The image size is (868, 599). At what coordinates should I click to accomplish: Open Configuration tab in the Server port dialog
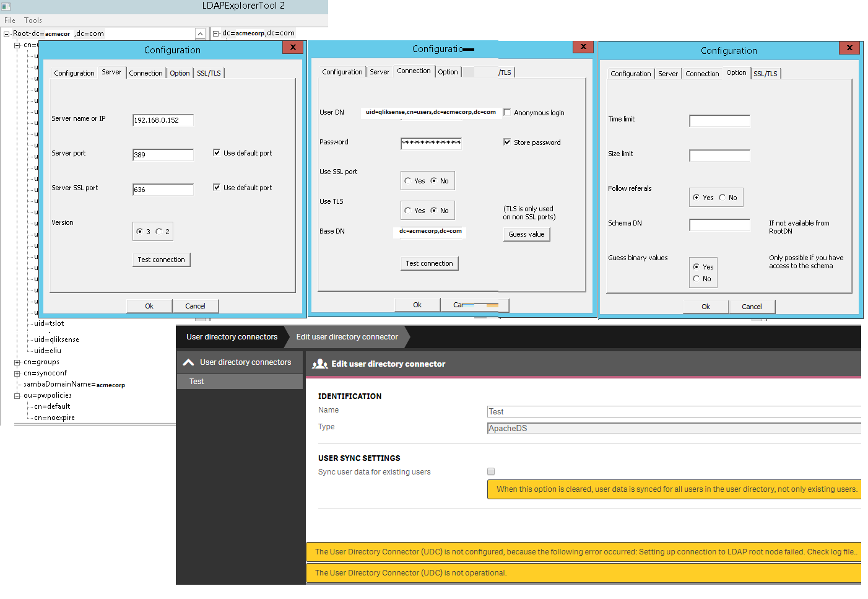(x=74, y=73)
